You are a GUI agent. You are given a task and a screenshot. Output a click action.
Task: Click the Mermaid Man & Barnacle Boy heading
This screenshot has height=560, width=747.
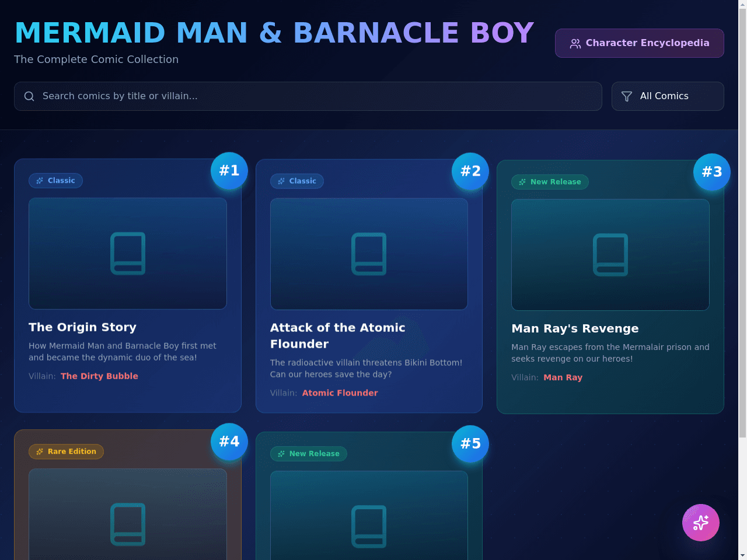click(274, 33)
